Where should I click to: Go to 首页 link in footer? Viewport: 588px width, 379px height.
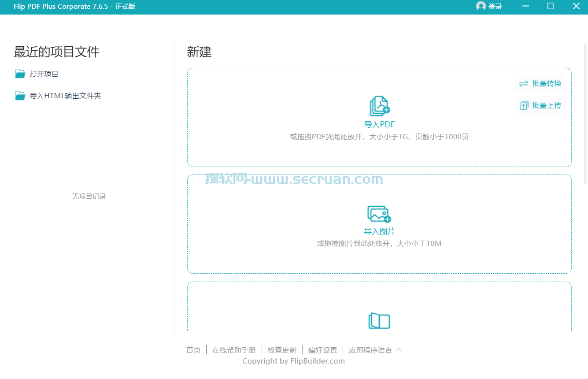(x=193, y=350)
